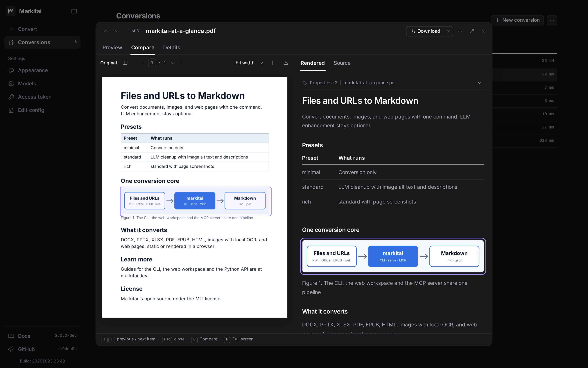588x368 pixels.
Task: Collapse the left sidebar panel
Action: (x=74, y=11)
